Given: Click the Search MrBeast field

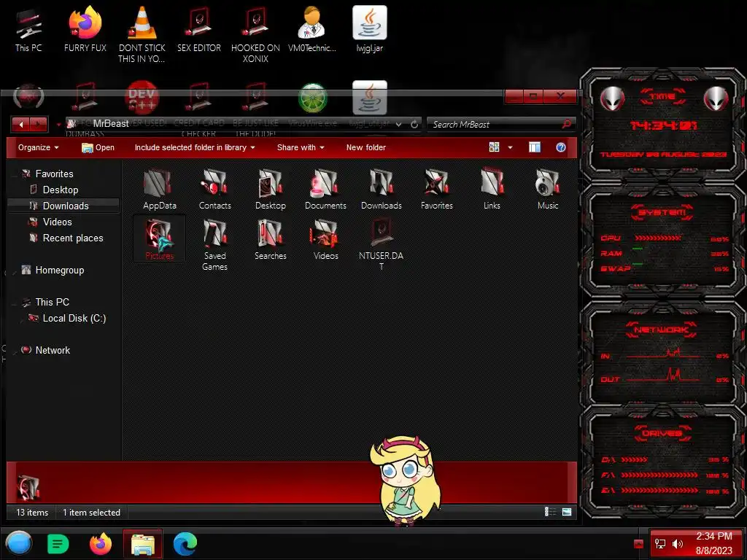Looking at the screenshot, I should click(501, 124).
